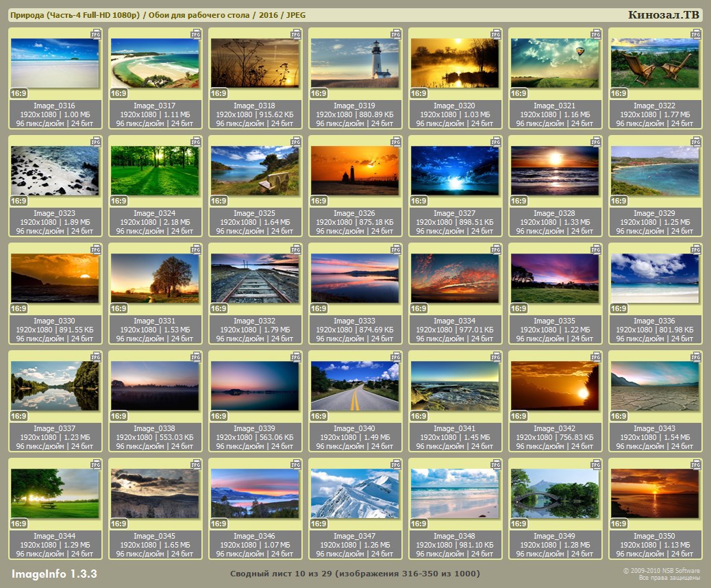Image resolution: width=711 pixels, height=588 pixels.
Task: Click the 16:9 aspect badge on Image_0326
Action: click(319, 201)
